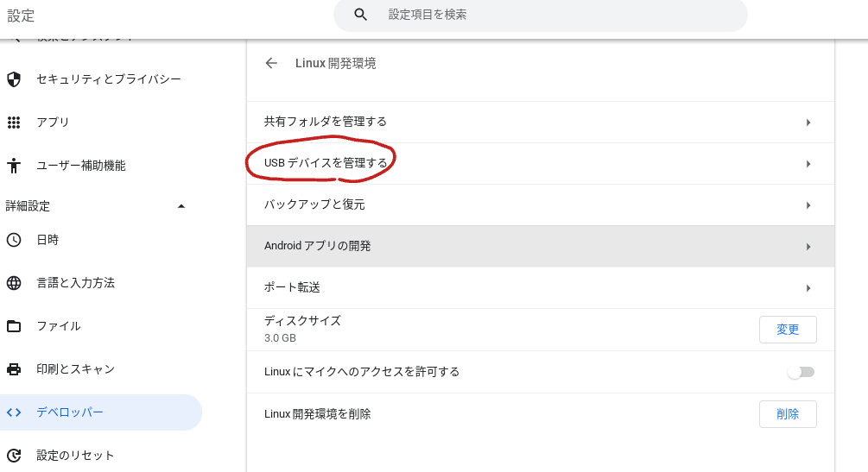Click the clock icon for 日時
Viewport: 868px width, 472px height.
click(x=14, y=240)
